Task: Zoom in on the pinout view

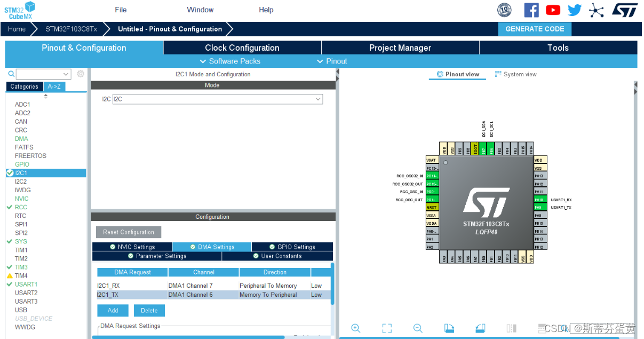Action: tap(356, 328)
